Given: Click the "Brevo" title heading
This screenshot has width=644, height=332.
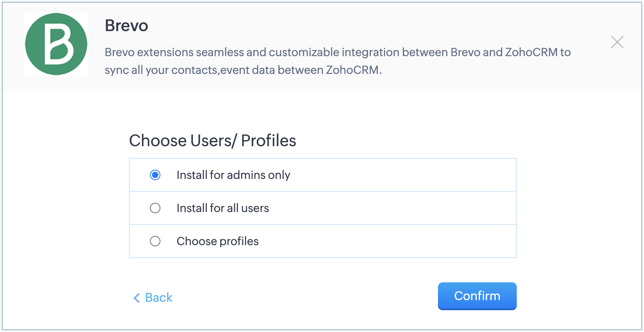Looking at the screenshot, I should point(126,25).
